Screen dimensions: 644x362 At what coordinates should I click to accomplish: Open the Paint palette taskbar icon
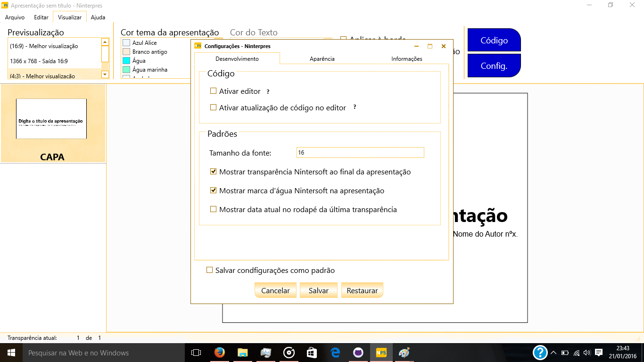coord(404,353)
